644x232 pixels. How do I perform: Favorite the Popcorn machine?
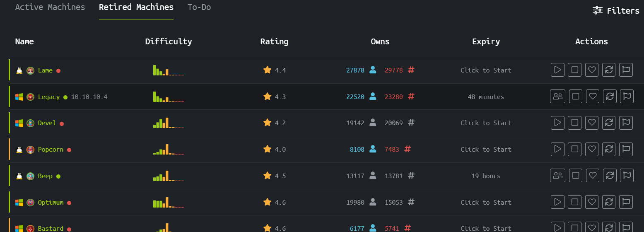pos(592,149)
